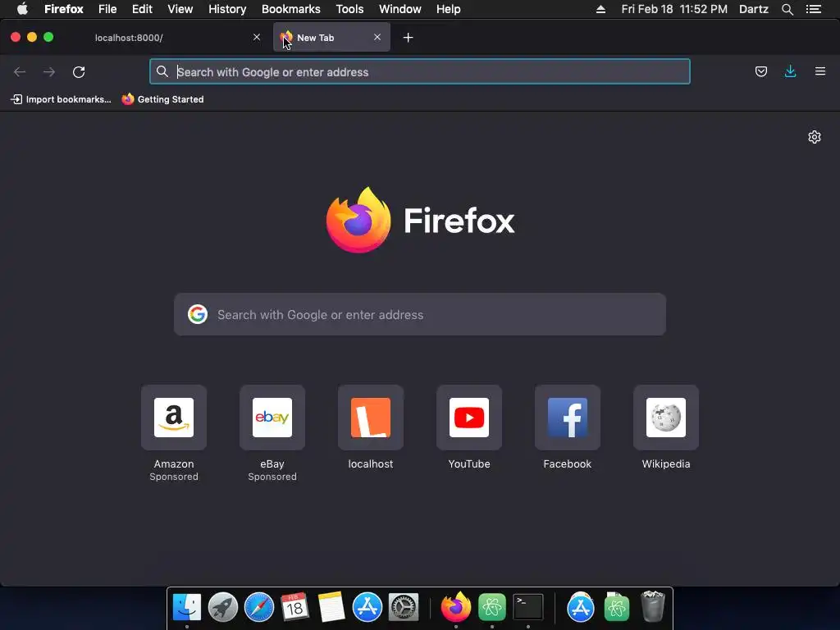Open the Bookmarks menu
Viewport: 840px width, 630px height.
click(x=291, y=9)
